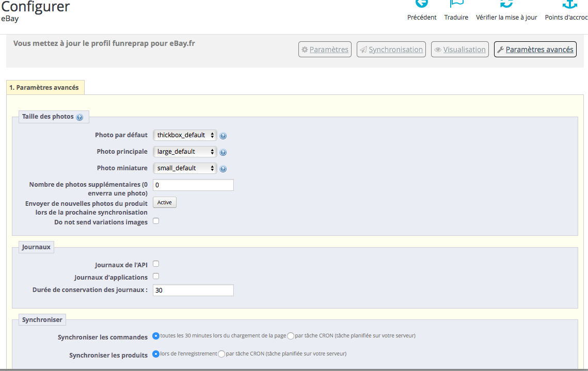
Task: Switch to the Synchronisation tab
Action: (x=391, y=50)
